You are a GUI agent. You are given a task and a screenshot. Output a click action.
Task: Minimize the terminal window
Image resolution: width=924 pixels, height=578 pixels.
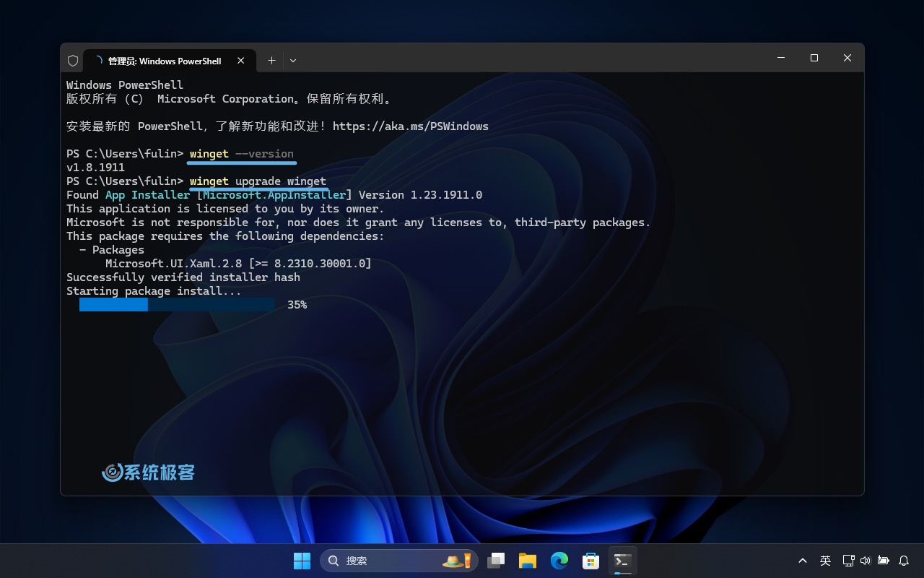coord(781,58)
